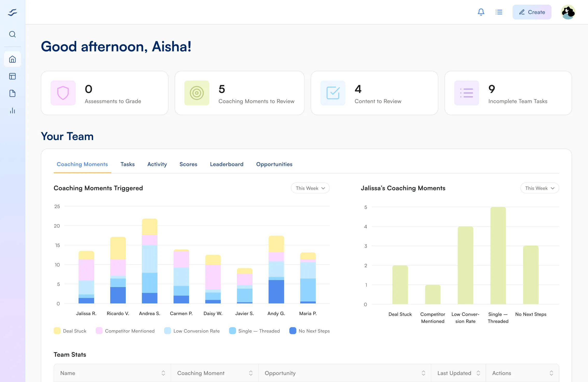Open notifications via the bell icon
588x382 pixels.
point(481,12)
